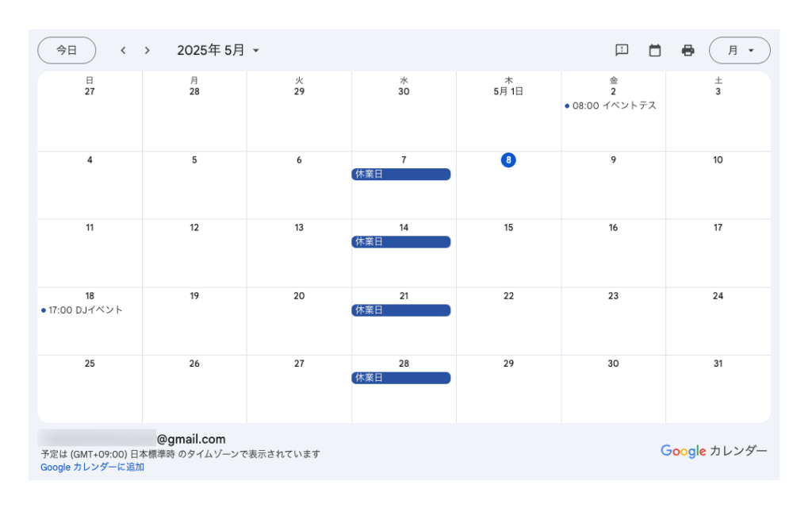Go to previous month with left arrow
Screen dimensions: 812x508
click(123, 50)
